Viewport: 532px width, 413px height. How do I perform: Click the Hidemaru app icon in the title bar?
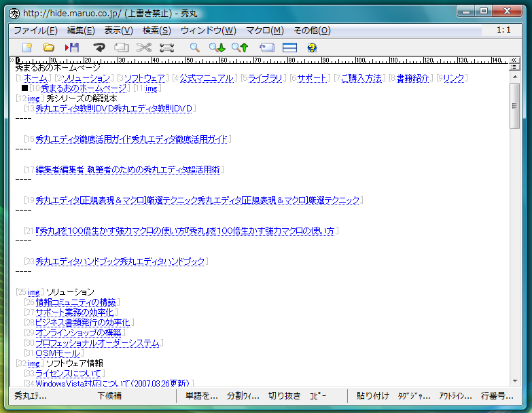(x=14, y=14)
